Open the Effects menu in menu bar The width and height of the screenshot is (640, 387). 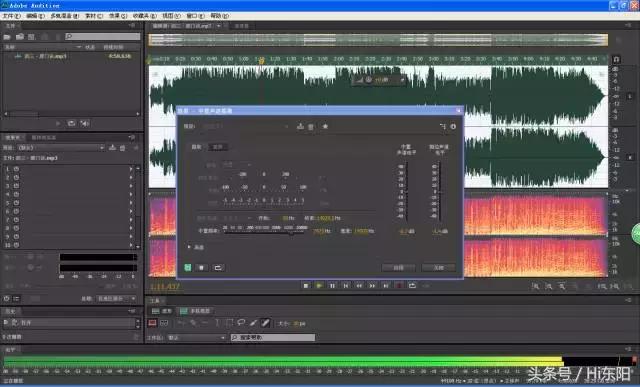(118, 16)
